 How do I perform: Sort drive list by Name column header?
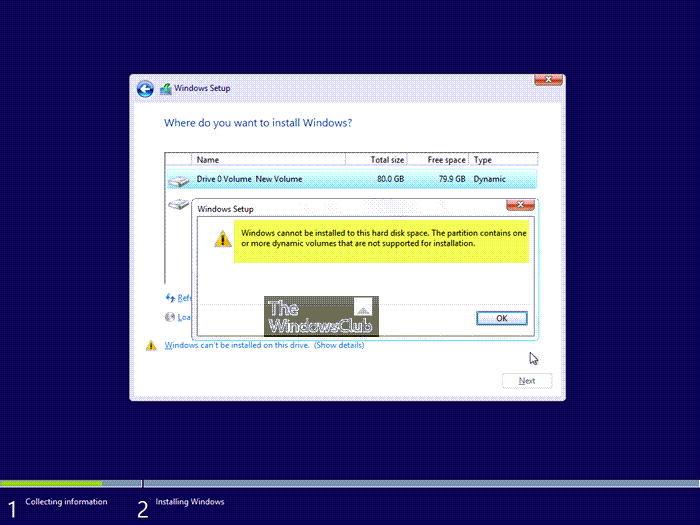click(x=268, y=159)
